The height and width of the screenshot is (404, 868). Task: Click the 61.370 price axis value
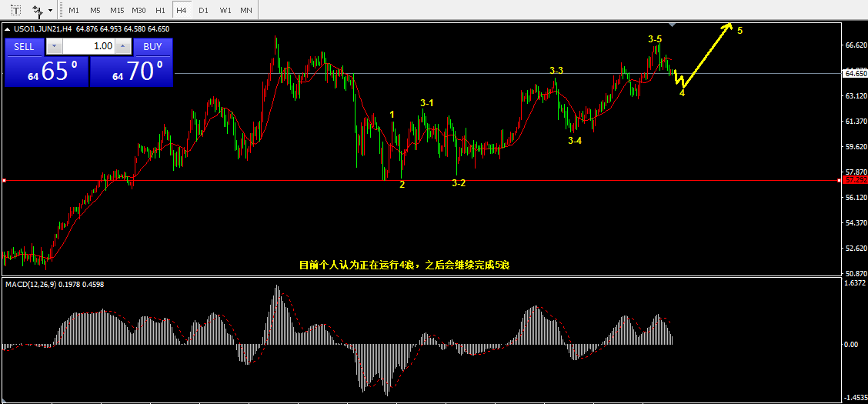pos(855,122)
